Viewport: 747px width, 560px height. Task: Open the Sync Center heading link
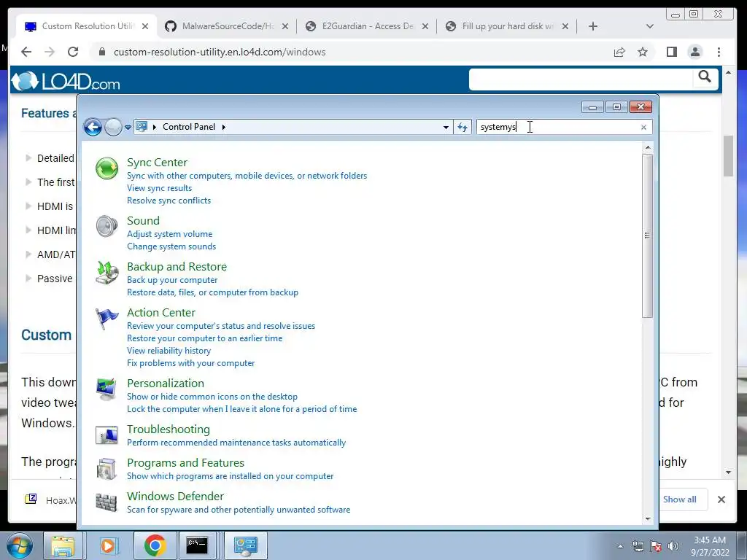[x=158, y=163]
